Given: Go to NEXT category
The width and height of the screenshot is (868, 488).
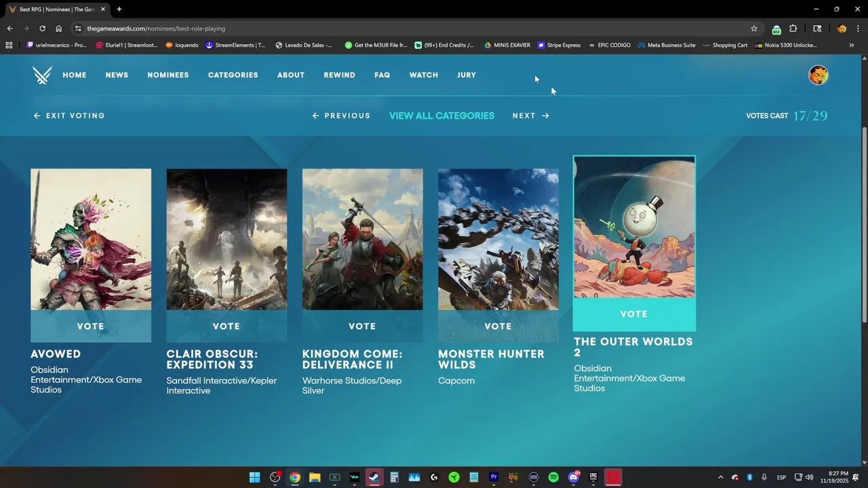Looking at the screenshot, I should (531, 116).
